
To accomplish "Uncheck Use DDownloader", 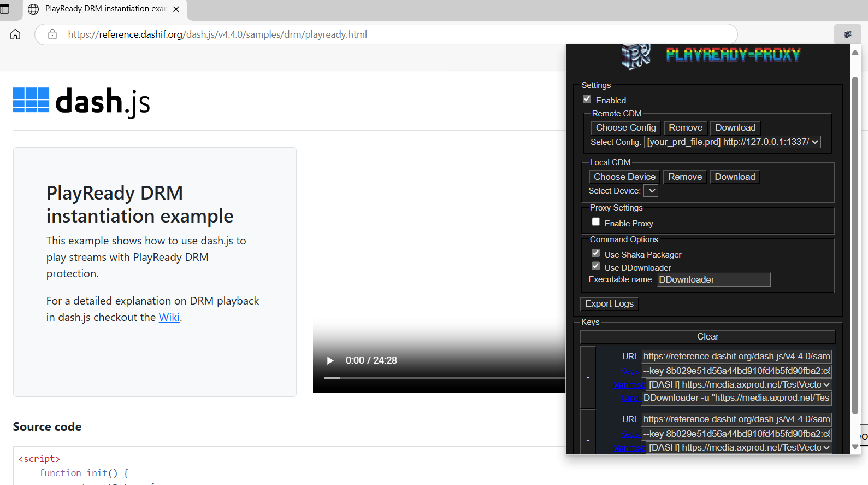I will coord(596,266).
